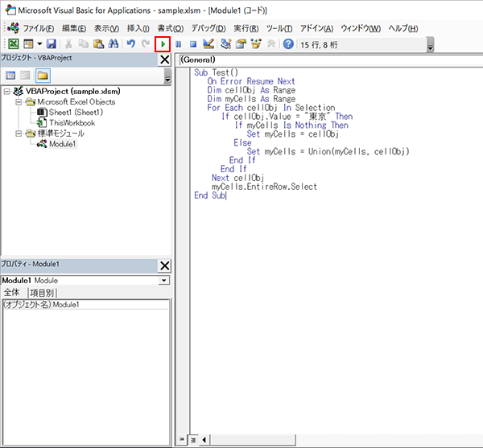Toggle Design Mode icon

pyautogui.click(x=208, y=44)
